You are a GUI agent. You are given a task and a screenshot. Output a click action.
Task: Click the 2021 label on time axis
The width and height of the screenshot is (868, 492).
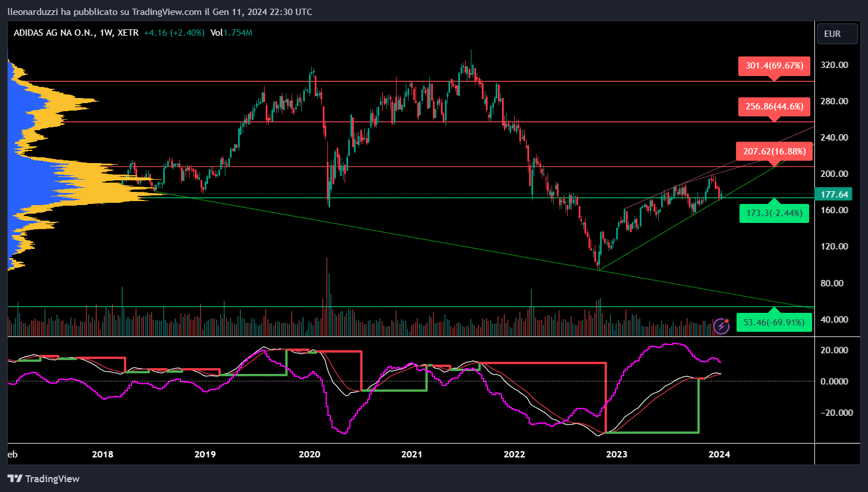click(412, 455)
